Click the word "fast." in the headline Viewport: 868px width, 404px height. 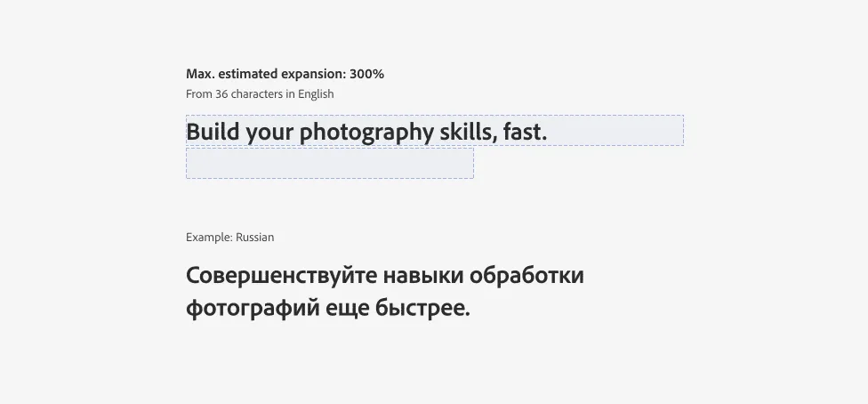[x=525, y=133]
